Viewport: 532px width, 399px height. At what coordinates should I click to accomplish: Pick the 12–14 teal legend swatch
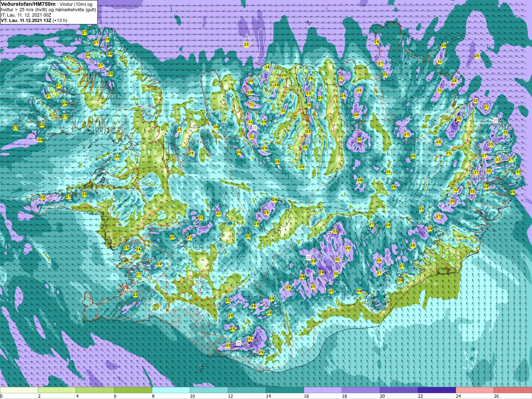(x=247, y=390)
